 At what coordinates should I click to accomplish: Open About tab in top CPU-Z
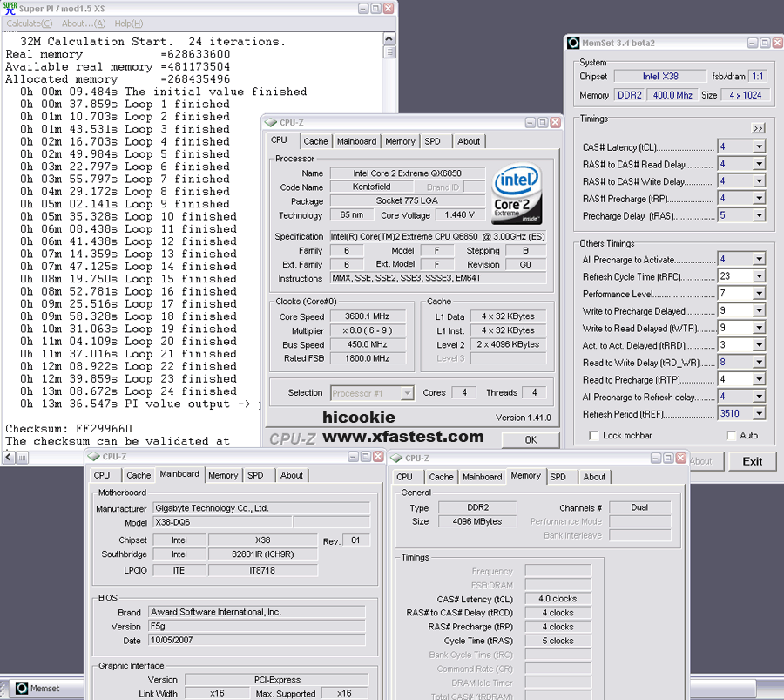pyautogui.click(x=469, y=141)
